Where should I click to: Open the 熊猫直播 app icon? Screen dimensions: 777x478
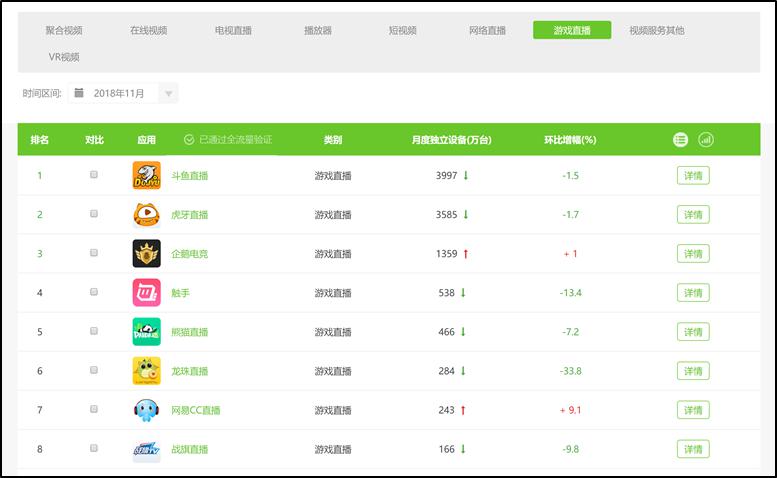(147, 332)
